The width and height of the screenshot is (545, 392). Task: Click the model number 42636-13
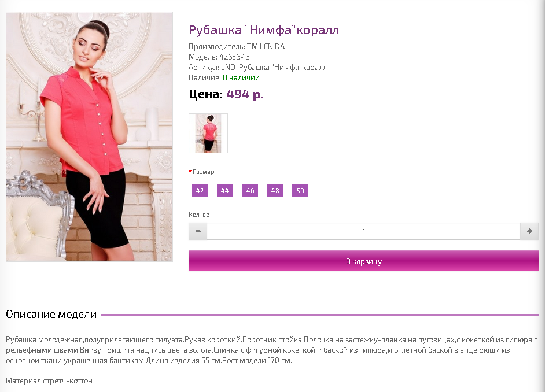point(235,57)
